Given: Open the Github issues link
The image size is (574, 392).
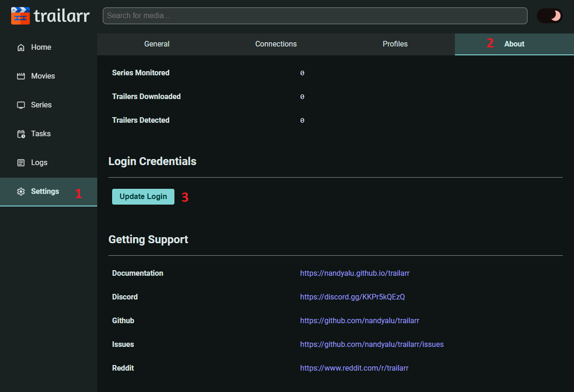Looking at the screenshot, I should pyautogui.click(x=372, y=345).
